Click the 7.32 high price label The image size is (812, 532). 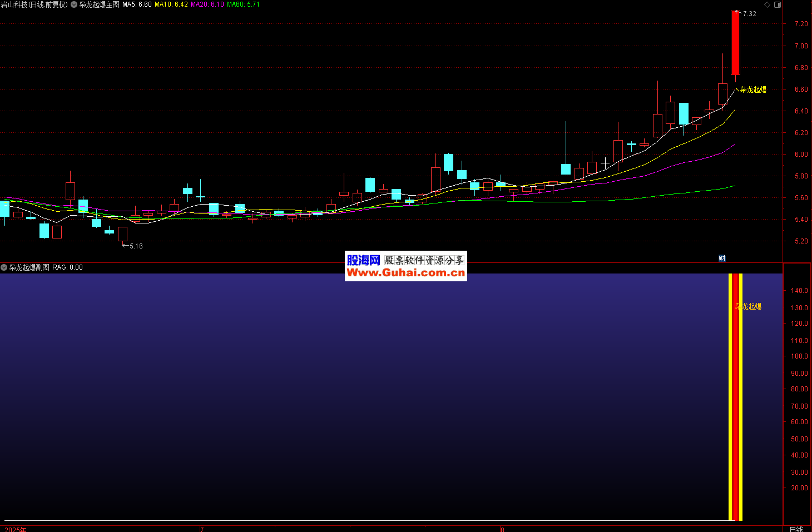pyautogui.click(x=749, y=14)
